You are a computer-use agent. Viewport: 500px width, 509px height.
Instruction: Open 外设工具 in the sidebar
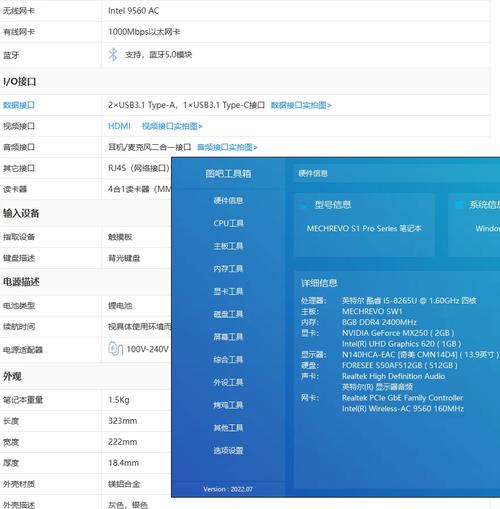(228, 382)
